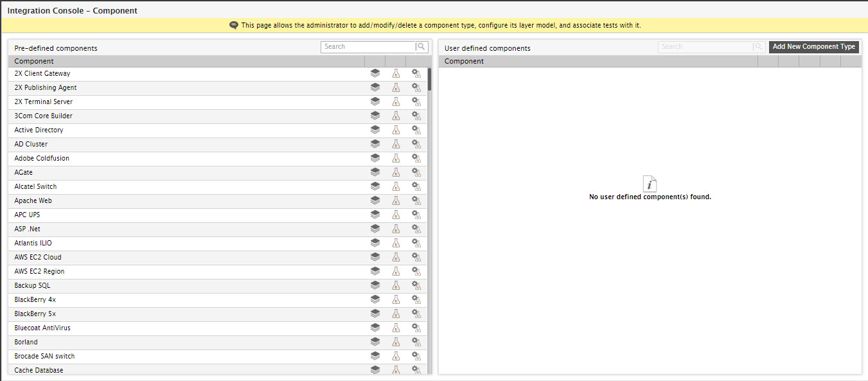Select the Backup SQL component name

(x=32, y=285)
